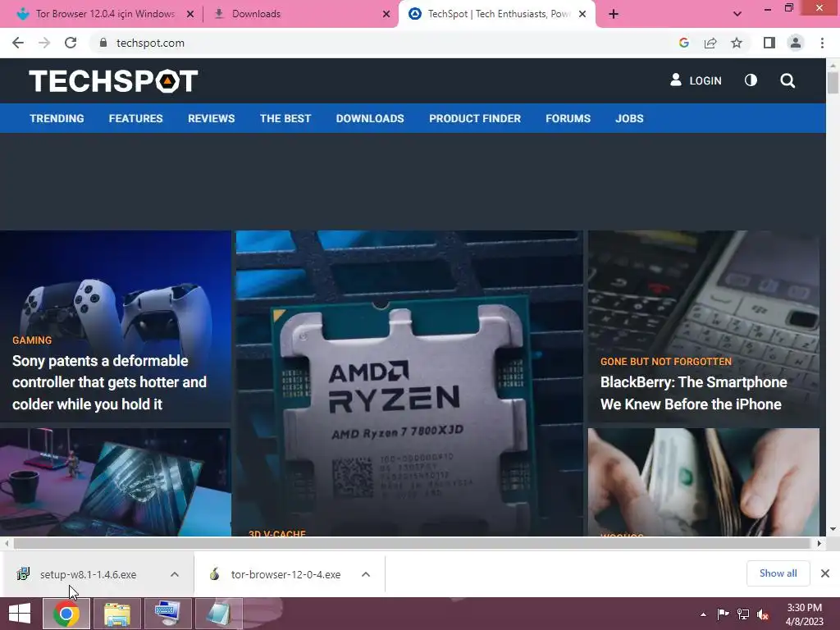
Task: Select the TechSpot tab
Action: [x=497, y=14]
